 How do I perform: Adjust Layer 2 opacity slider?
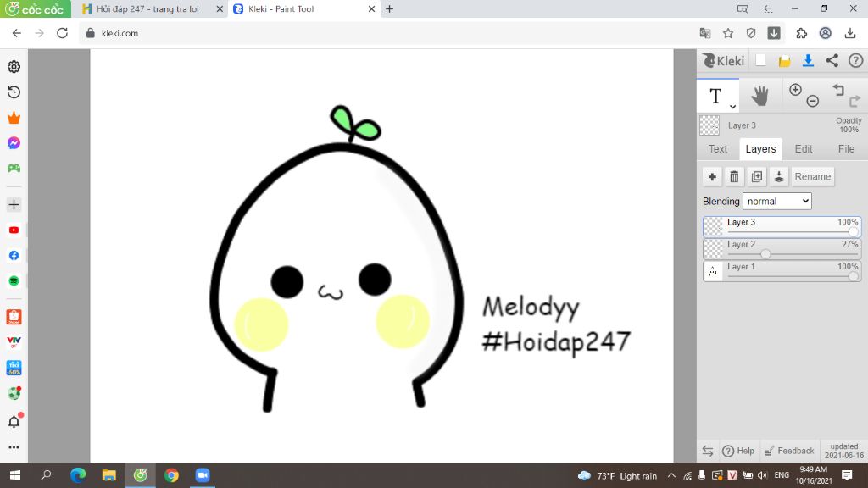(765, 254)
